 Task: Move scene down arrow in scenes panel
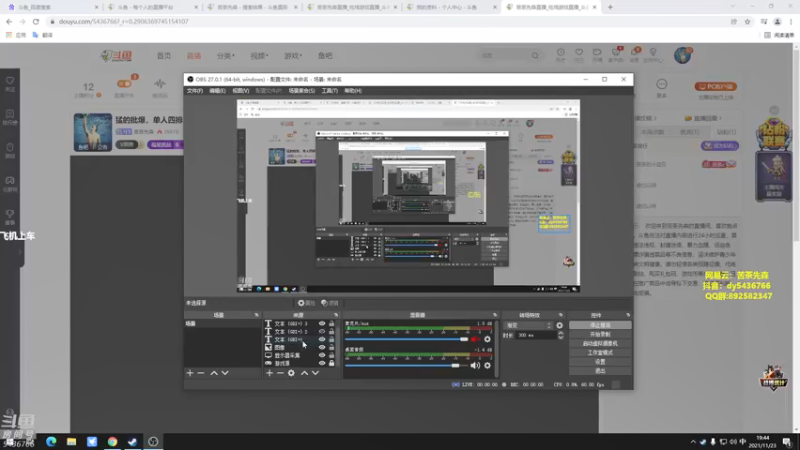[225, 373]
